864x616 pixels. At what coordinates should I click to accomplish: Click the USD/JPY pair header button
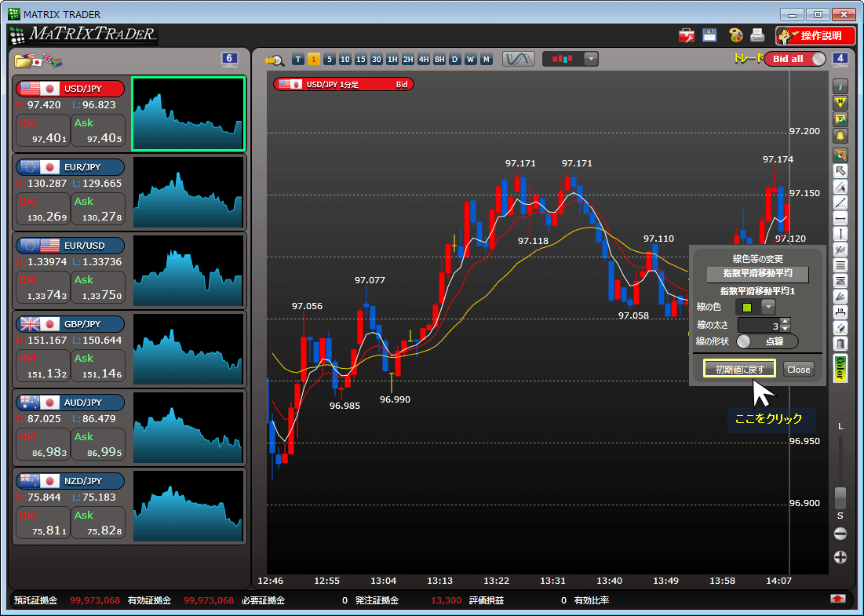point(71,89)
